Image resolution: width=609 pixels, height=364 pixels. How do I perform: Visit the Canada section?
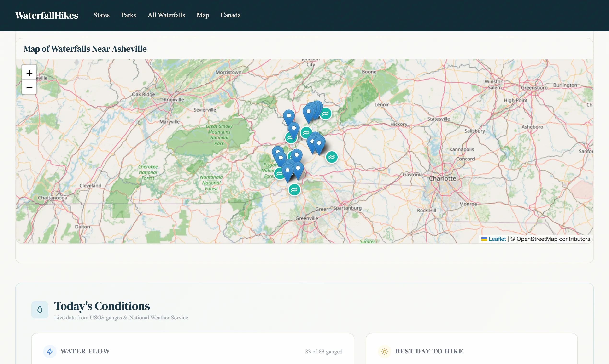tap(230, 15)
